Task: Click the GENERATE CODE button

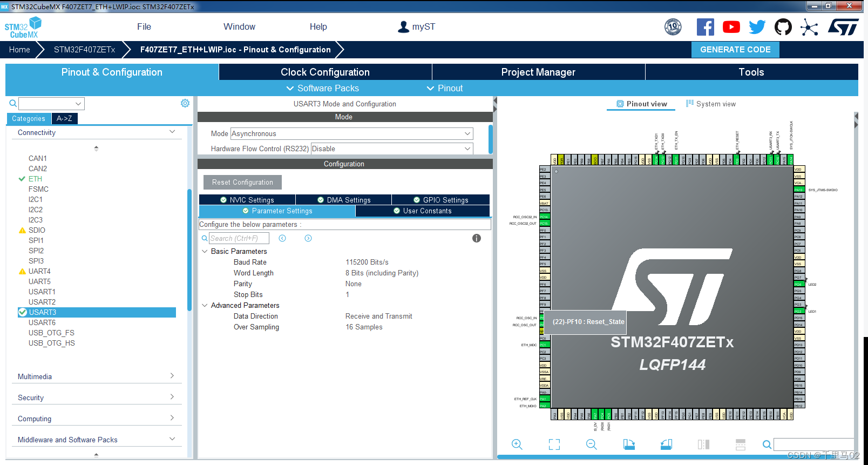Action: click(x=735, y=49)
